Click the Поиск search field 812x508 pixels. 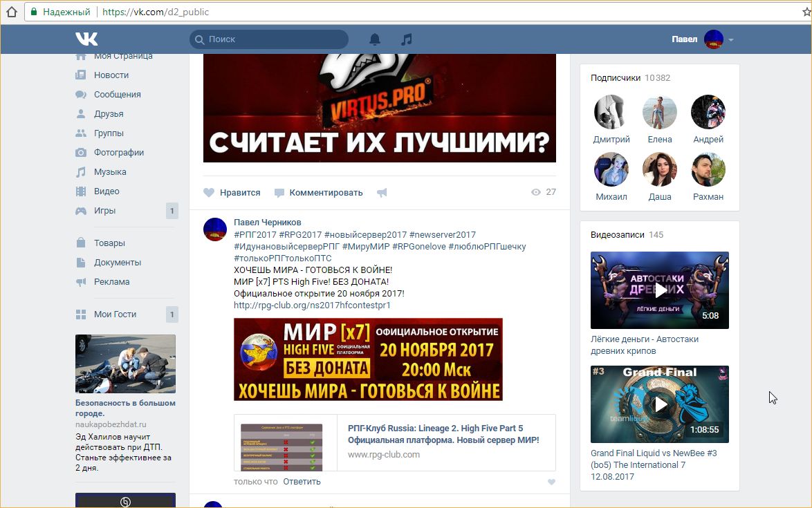click(269, 39)
